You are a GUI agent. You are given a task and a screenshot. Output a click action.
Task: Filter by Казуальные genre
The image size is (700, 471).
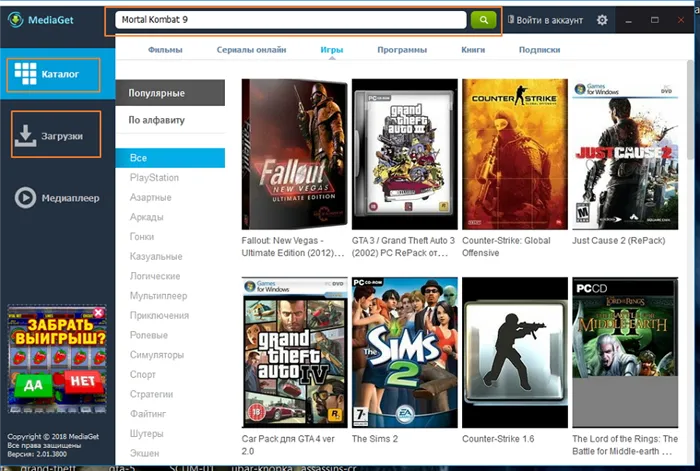coord(156,256)
